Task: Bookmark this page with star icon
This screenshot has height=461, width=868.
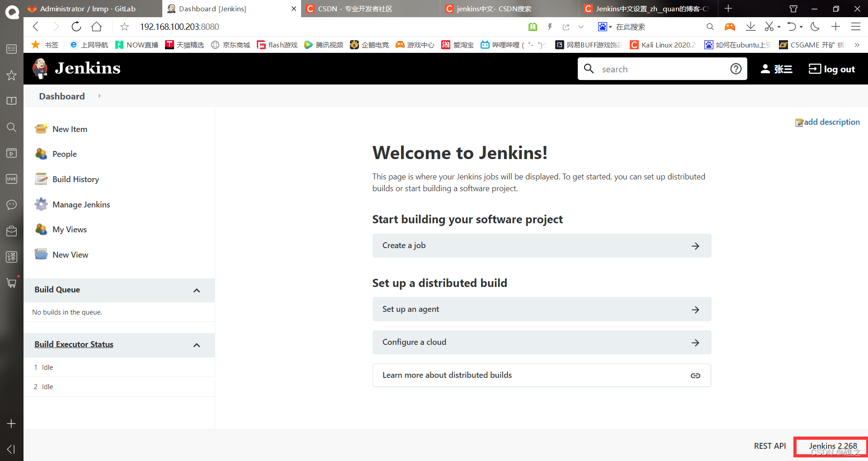Action: coord(124,27)
